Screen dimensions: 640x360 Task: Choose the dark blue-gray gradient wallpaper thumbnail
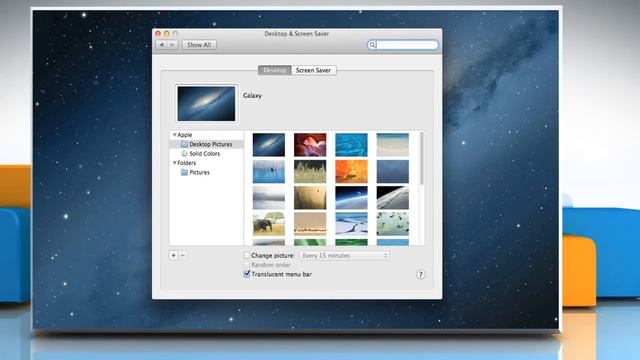(393, 171)
